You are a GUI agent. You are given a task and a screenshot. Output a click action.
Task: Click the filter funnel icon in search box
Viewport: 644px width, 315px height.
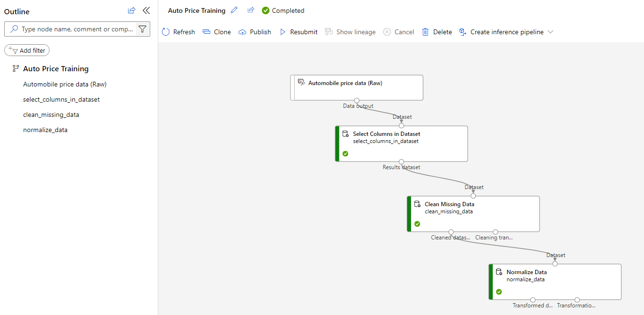pos(142,29)
